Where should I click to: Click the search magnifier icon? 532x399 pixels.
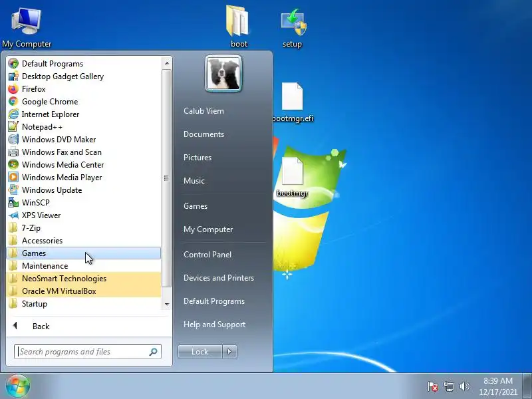point(153,352)
